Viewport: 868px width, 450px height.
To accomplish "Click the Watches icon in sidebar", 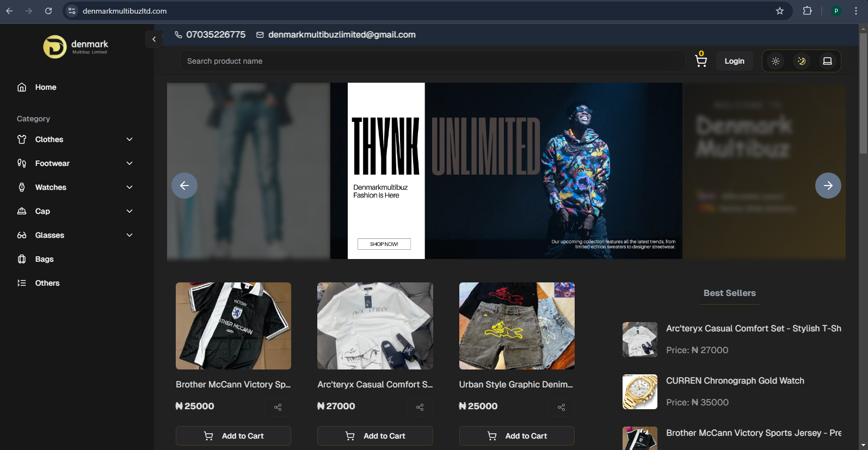I will pyautogui.click(x=22, y=187).
